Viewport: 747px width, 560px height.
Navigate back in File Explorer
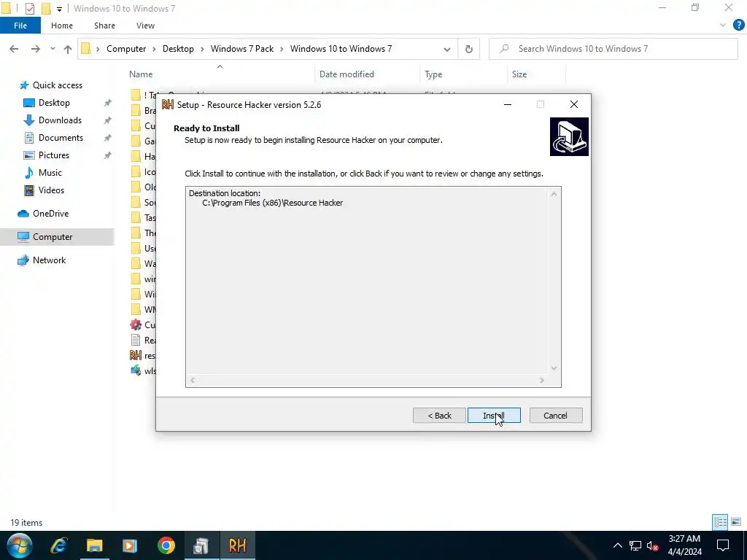[x=14, y=49]
